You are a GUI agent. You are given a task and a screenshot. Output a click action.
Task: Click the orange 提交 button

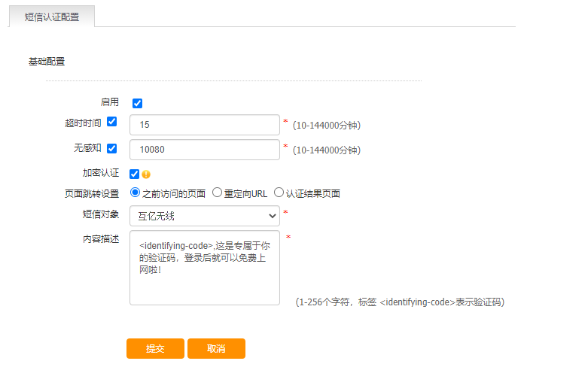(155, 349)
